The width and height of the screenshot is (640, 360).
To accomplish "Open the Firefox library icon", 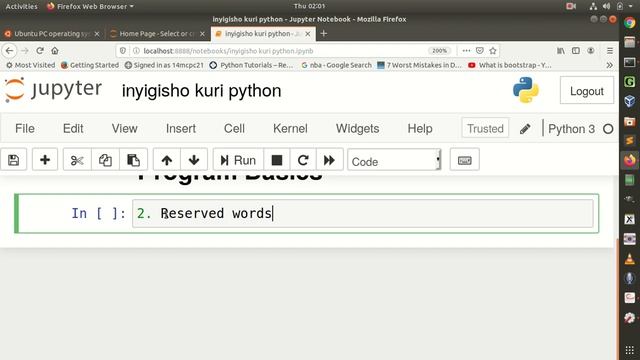I will (x=561, y=51).
